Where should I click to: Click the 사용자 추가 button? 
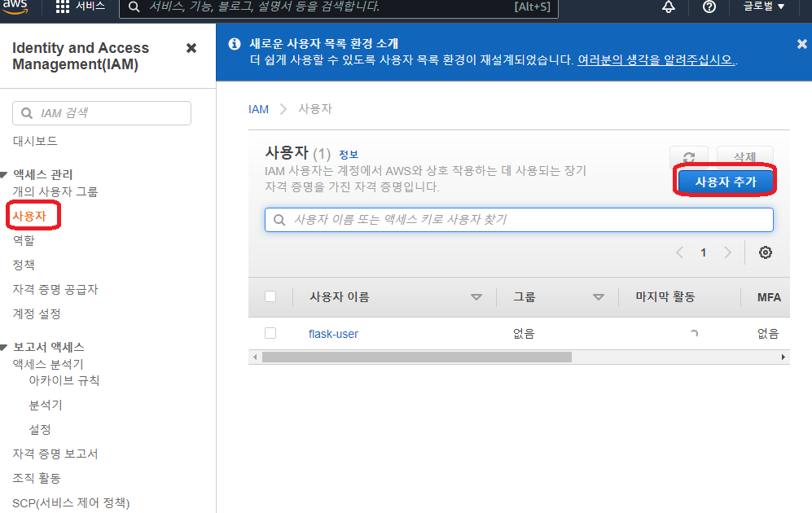click(x=726, y=182)
